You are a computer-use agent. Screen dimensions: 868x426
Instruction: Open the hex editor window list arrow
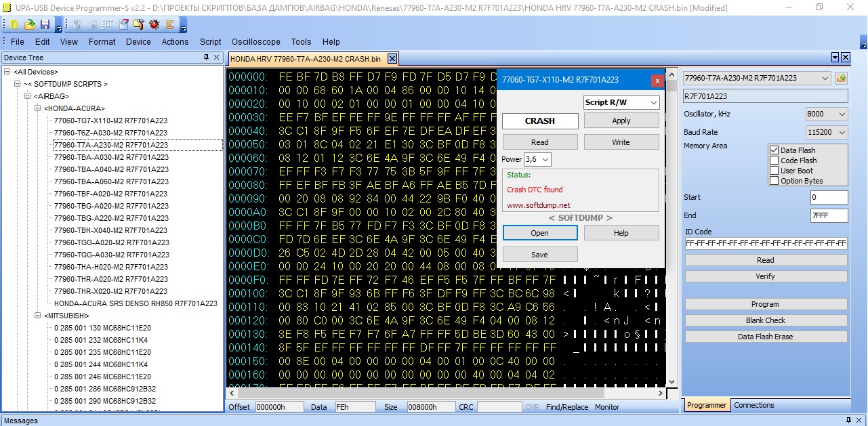835,58
